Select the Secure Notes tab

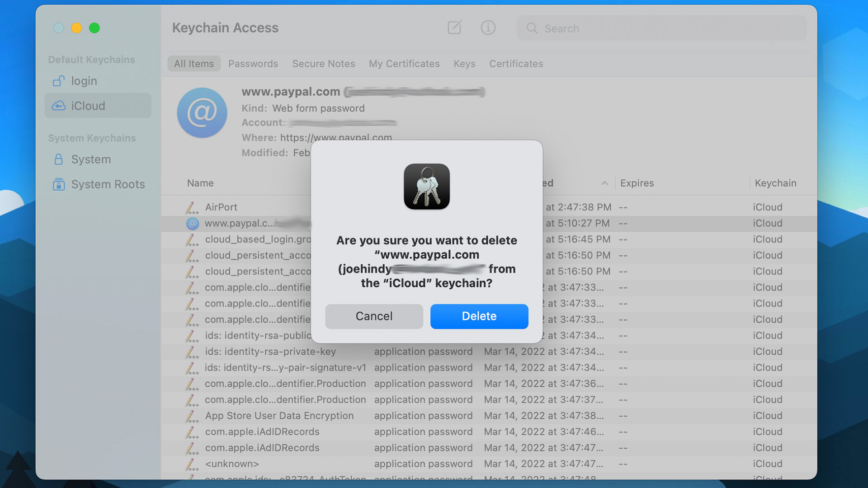pyautogui.click(x=324, y=63)
